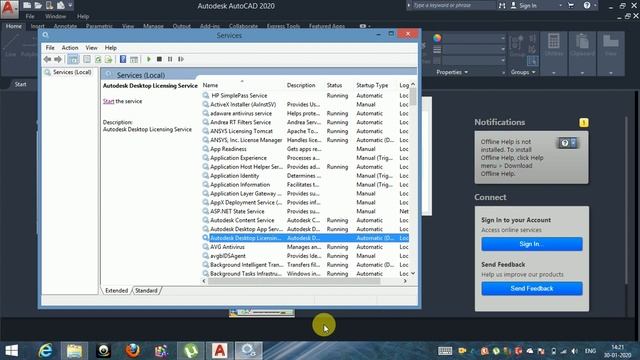Open Windows Start button
Image resolution: width=640 pixels, height=360 pixels.
pyautogui.click(x=11, y=351)
